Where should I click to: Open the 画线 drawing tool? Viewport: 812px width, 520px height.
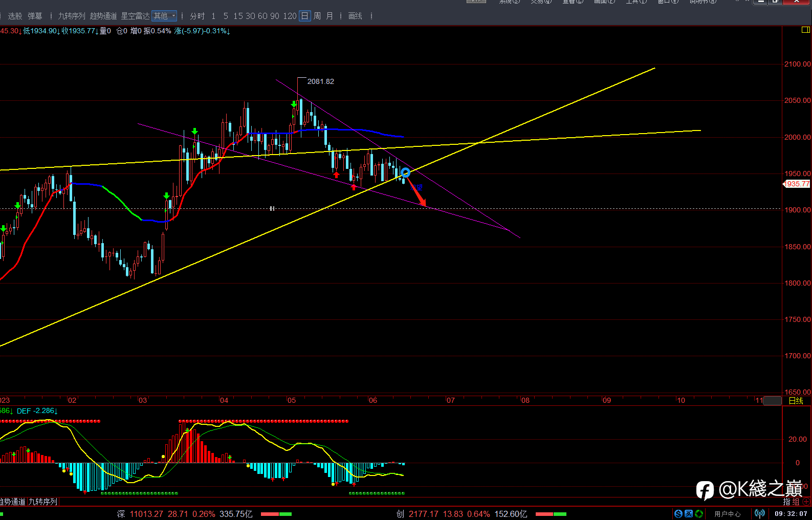pos(355,16)
